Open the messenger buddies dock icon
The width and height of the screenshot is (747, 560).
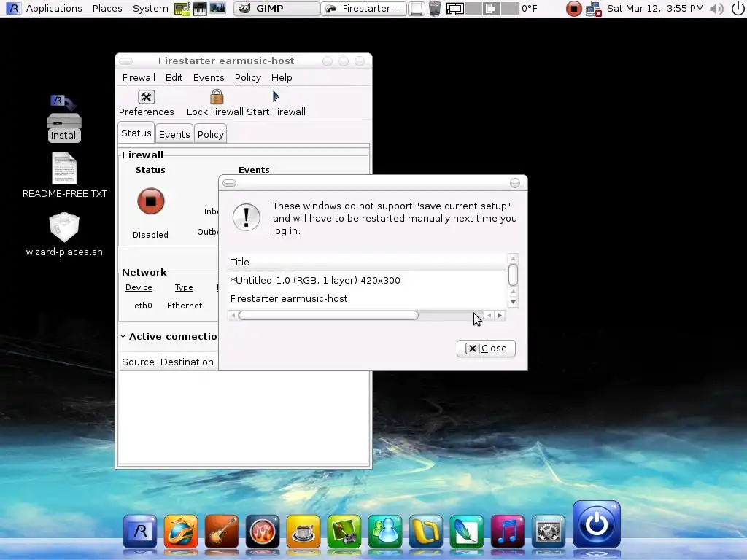pos(385,531)
